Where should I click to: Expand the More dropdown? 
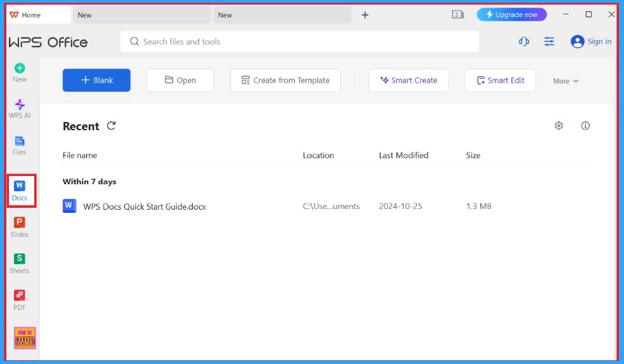point(566,81)
